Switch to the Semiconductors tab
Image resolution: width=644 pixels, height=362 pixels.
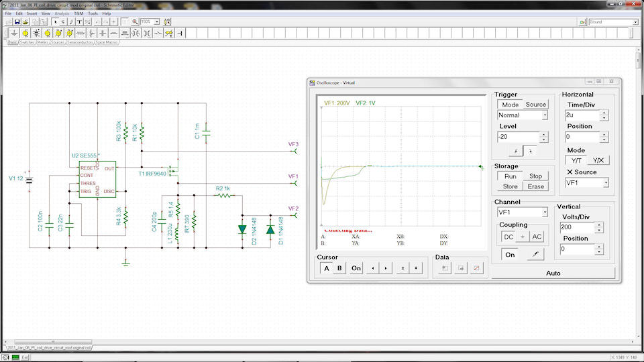[x=80, y=42]
